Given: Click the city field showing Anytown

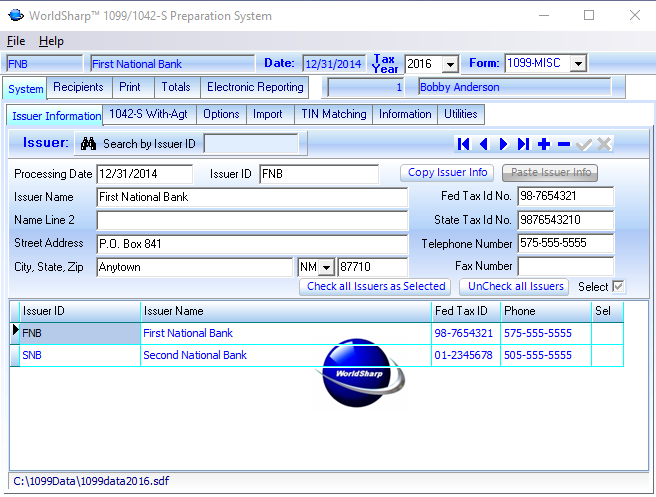Looking at the screenshot, I should click(x=195, y=267).
